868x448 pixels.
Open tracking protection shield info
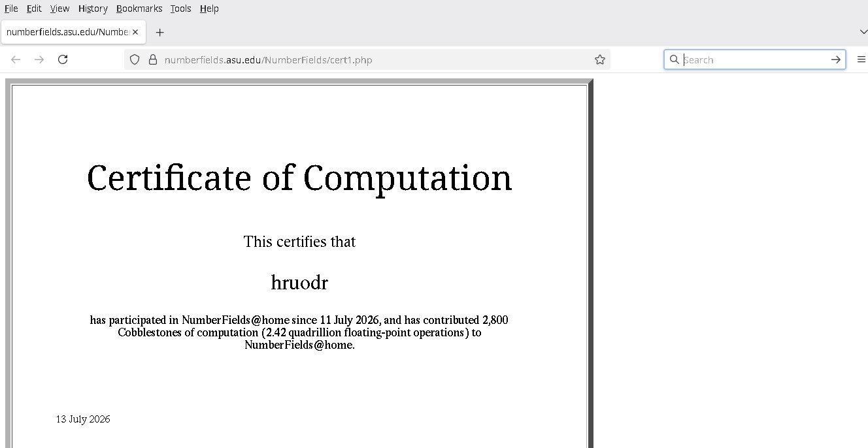(135, 59)
